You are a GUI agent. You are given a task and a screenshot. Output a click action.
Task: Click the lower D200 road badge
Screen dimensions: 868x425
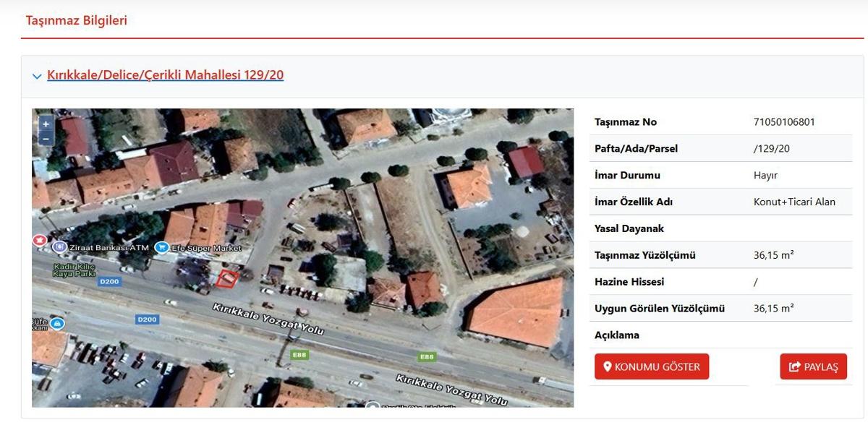click(x=147, y=319)
